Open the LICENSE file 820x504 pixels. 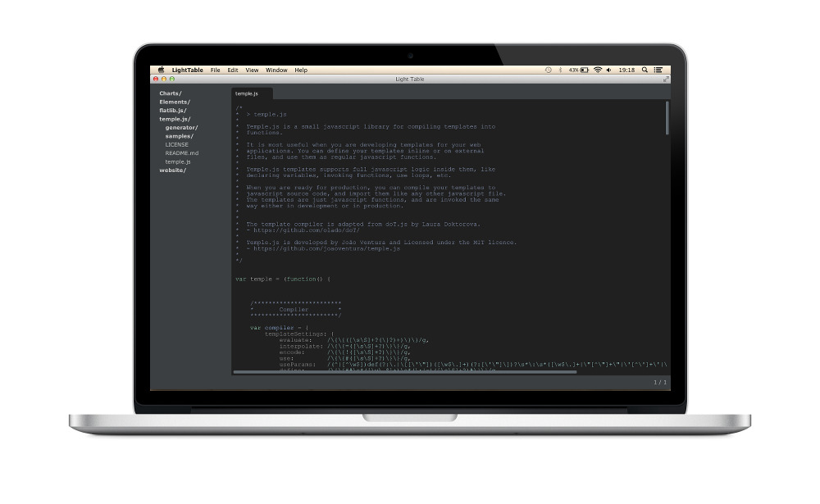point(177,145)
